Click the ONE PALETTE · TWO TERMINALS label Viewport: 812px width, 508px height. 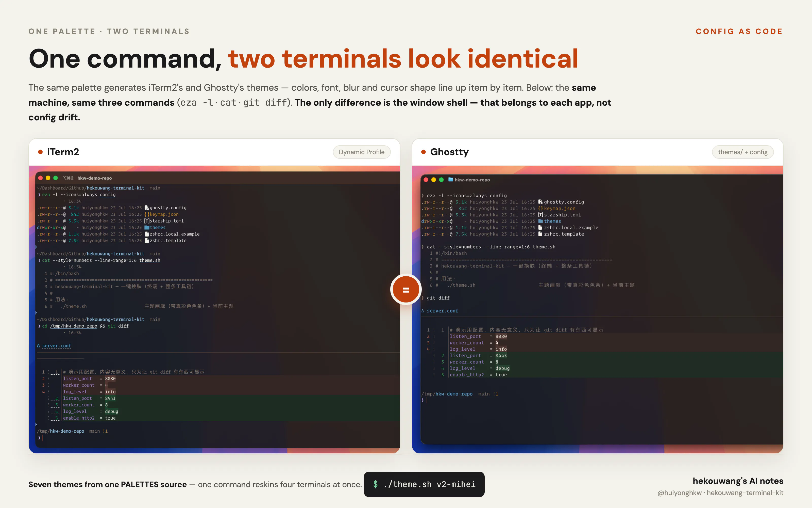click(109, 31)
